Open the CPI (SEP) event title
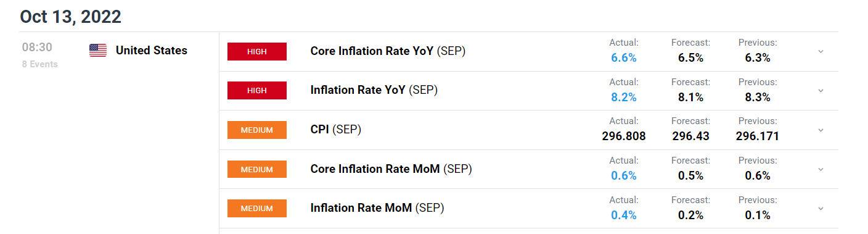The image size is (868, 234). (336, 130)
